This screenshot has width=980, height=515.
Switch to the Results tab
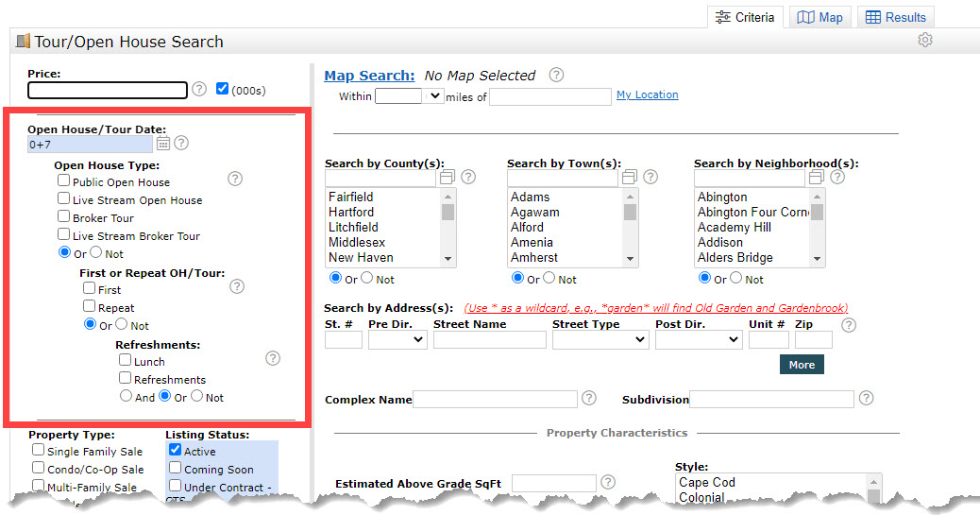pos(896,17)
